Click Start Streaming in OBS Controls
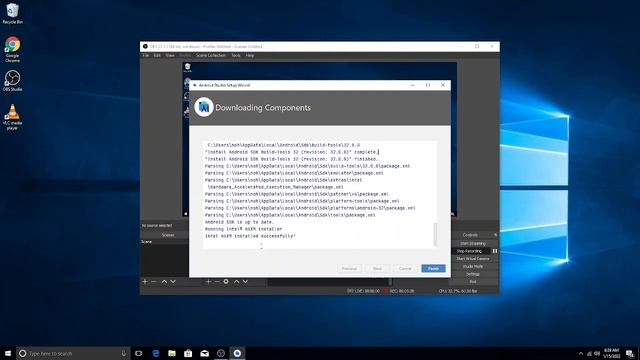Image resolution: width=640 pixels, height=360 pixels. (473, 243)
